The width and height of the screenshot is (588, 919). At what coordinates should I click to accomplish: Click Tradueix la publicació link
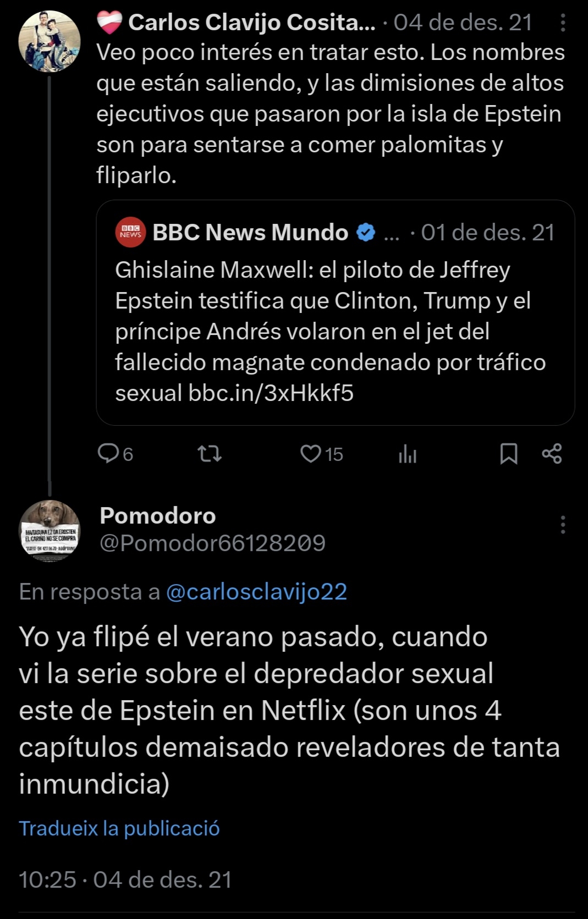coord(119,828)
